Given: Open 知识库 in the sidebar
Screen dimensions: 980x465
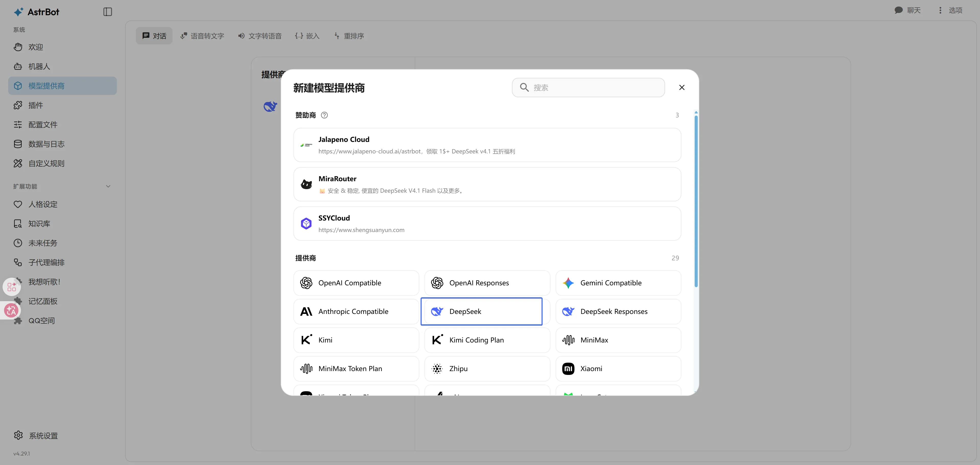Looking at the screenshot, I should pyautogui.click(x=62, y=223).
